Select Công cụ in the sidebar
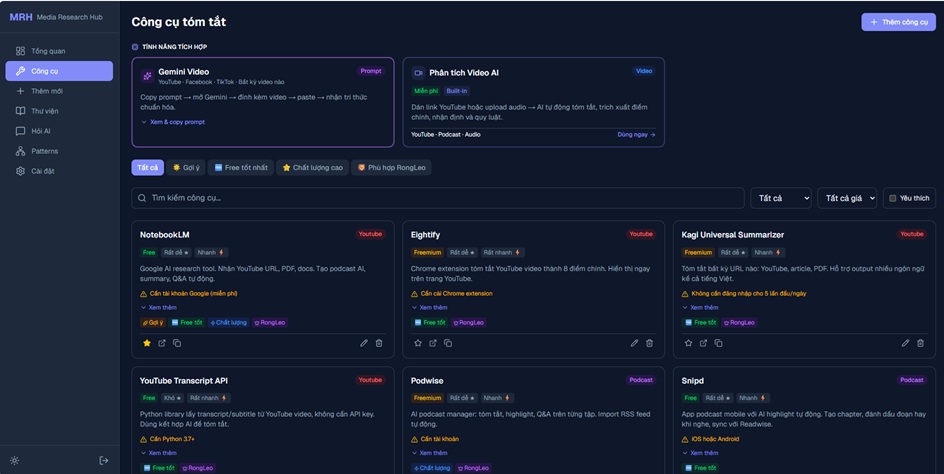This screenshot has height=474, width=944. 59,71
